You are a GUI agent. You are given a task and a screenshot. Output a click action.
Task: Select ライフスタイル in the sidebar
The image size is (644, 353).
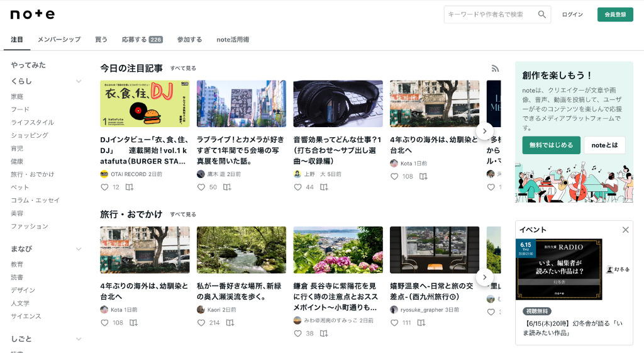pyautogui.click(x=33, y=123)
